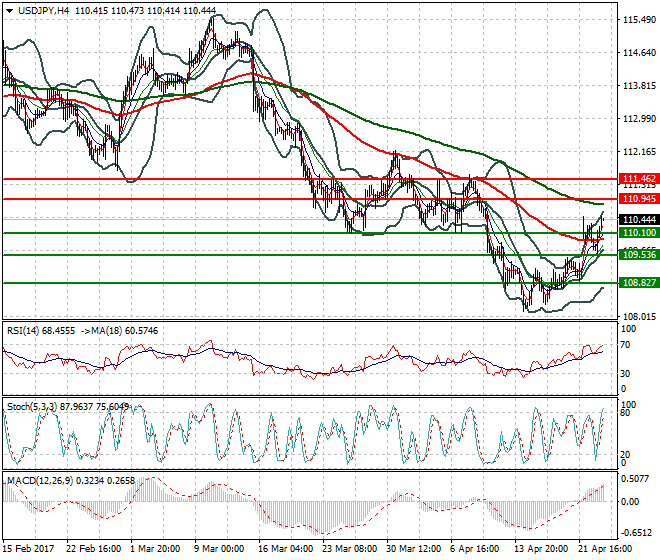Select the 112.165 price scale value
660x560 pixels.
click(x=639, y=152)
